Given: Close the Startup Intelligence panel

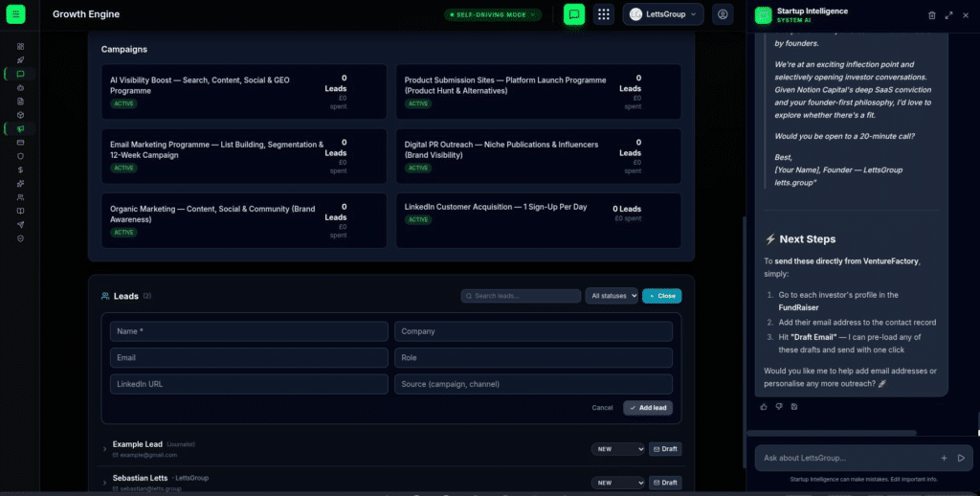Looking at the screenshot, I should [x=966, y=15].
